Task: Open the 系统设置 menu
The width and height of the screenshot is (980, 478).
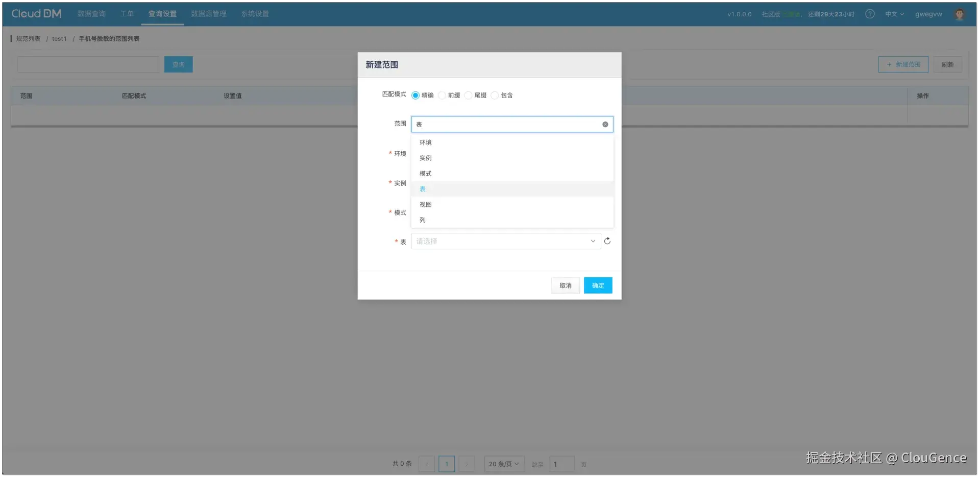Action: coord(255,14)
